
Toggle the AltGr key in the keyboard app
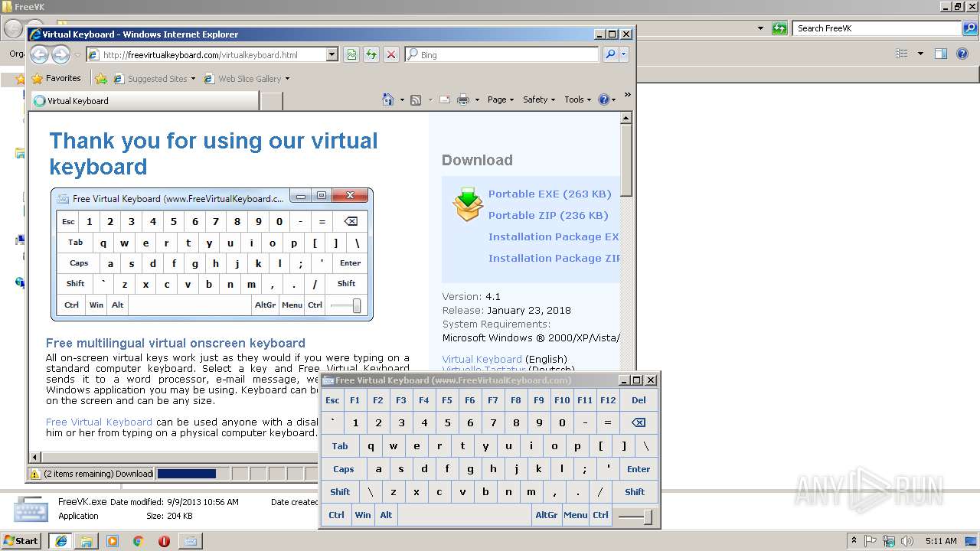[x=547, y=515]
